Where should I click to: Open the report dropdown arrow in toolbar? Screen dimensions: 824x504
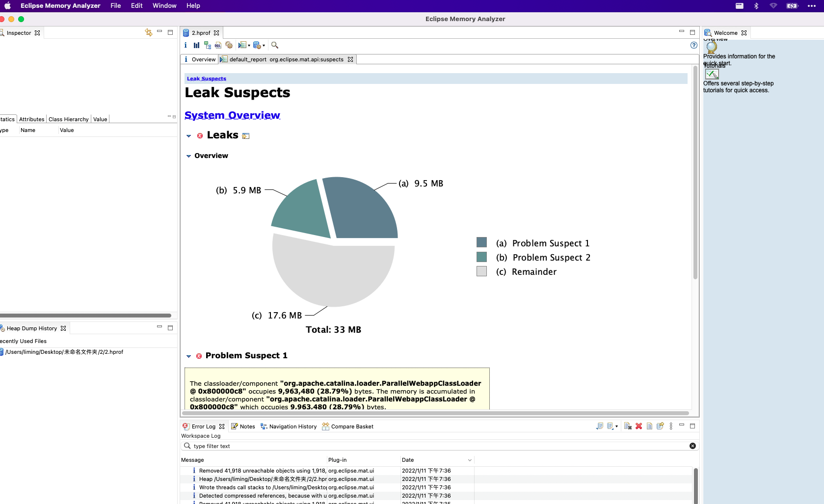tap(249, 46)
